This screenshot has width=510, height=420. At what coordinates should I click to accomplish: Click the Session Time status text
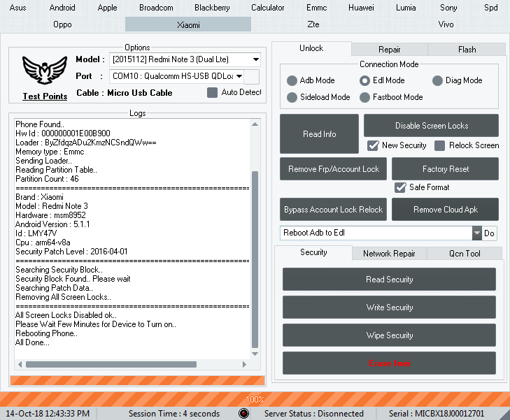tap(174, 414)
